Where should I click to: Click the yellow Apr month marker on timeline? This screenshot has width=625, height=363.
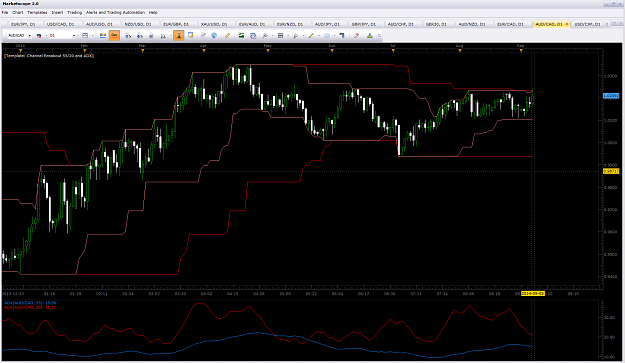click(204, 51)
